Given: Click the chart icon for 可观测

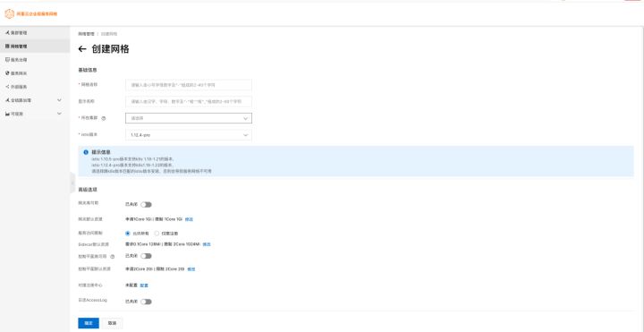Looking at the screenshot, I should (x=7, y=114).
